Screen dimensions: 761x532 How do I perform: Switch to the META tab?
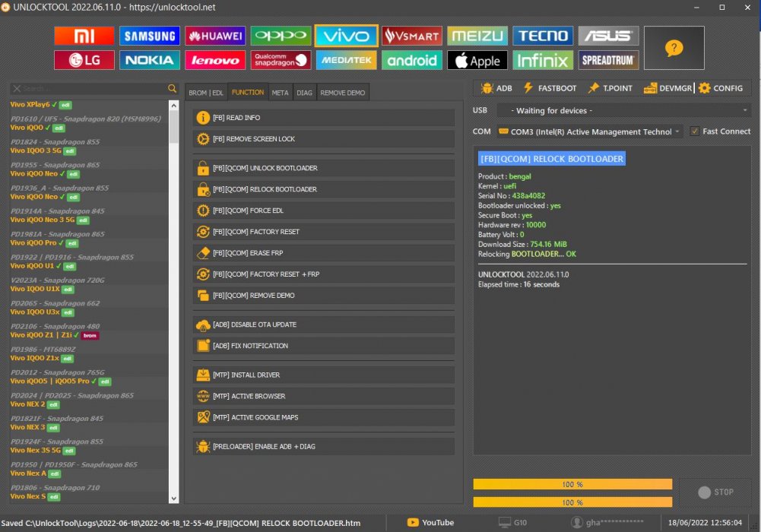coord(280,93)
